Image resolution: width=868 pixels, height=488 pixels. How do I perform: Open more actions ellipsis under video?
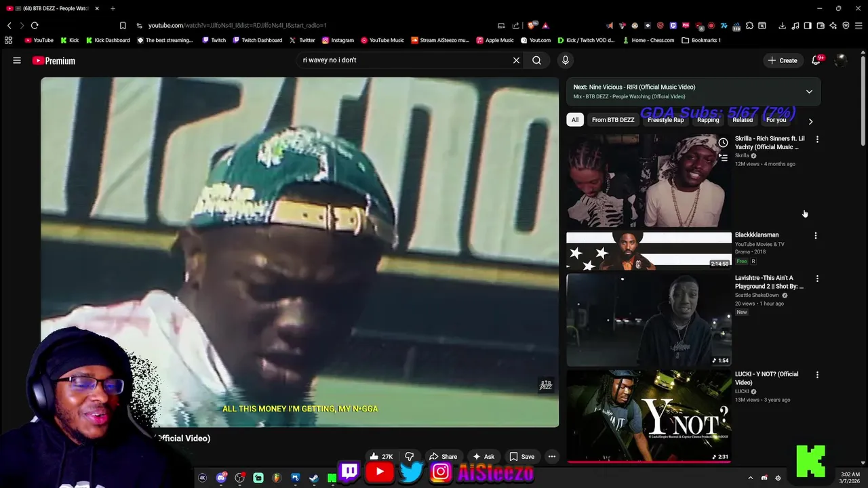pyautogui.click(x=552, y=457)
